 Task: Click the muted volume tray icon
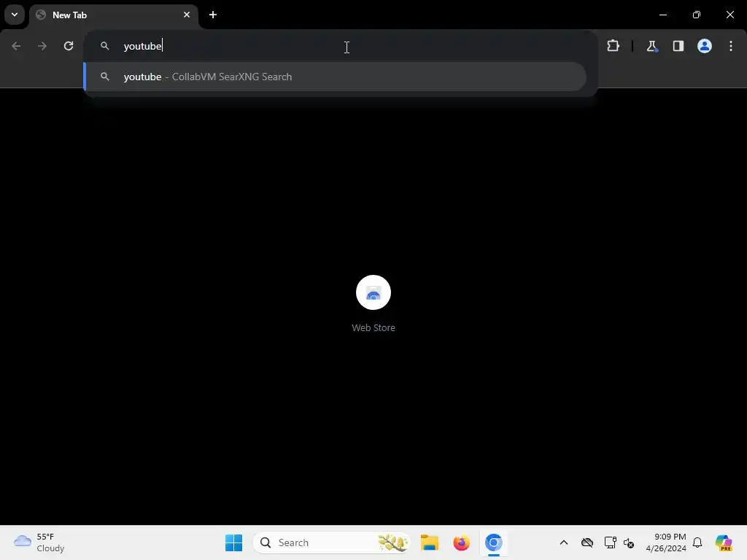coord(629,543)
